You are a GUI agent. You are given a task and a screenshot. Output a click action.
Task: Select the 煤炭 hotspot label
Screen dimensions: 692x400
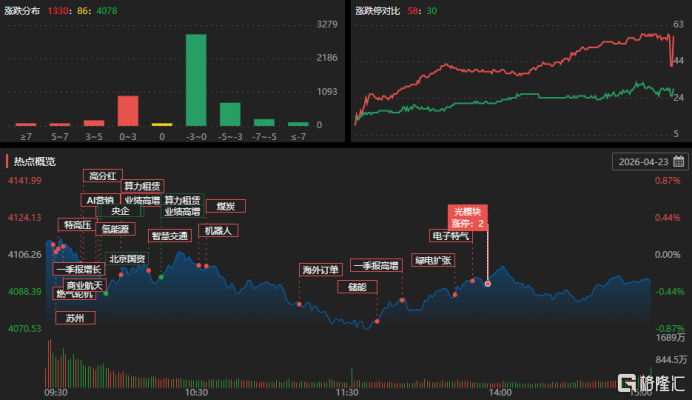point(226,206)
